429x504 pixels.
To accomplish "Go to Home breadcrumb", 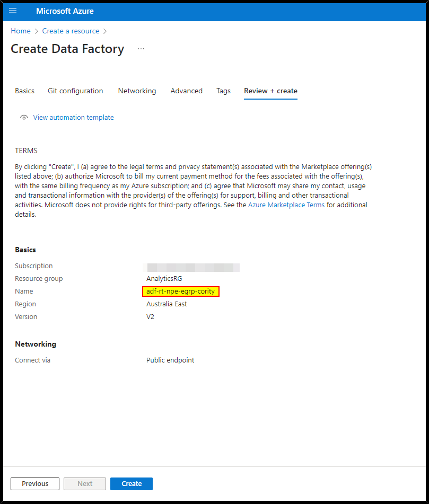I will point(21,31).
